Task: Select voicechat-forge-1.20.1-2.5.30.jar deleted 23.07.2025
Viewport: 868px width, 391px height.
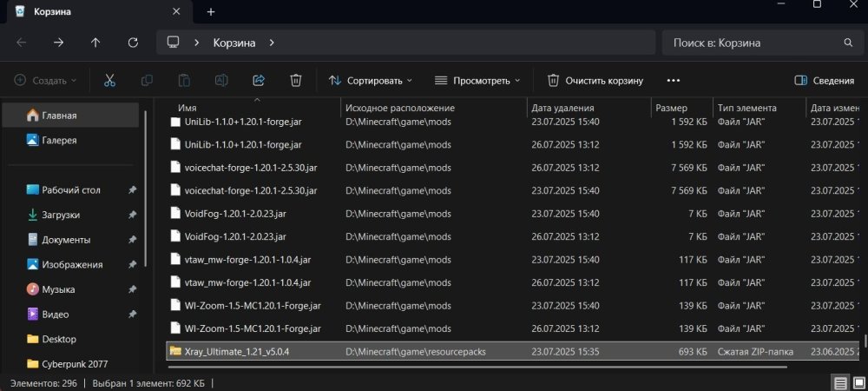Action: click(x=515, y=190)
